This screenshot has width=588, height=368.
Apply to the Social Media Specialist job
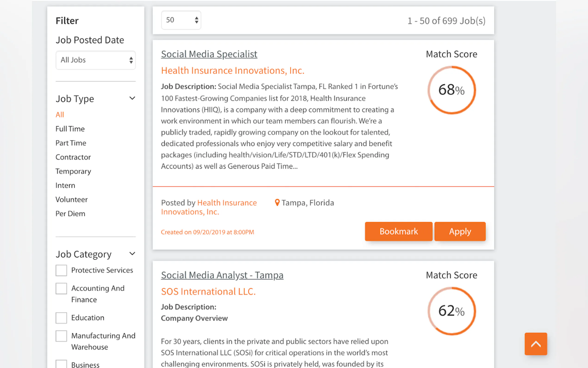pos(460,231)
